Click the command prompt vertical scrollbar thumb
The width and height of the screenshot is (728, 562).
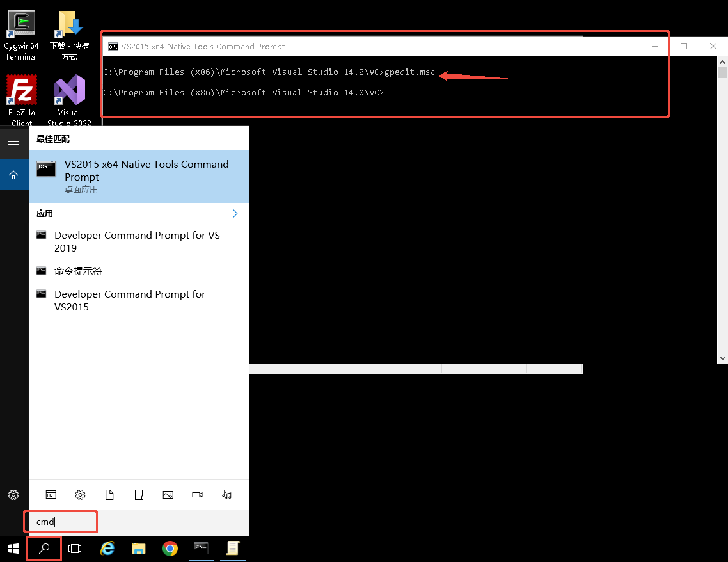722,73
